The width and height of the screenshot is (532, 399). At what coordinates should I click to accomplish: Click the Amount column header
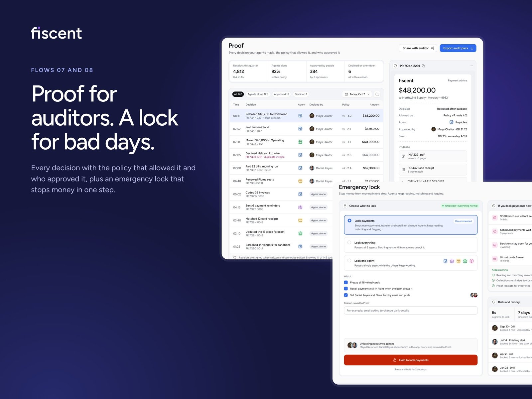pyautogui.click(x=374, y=105)
